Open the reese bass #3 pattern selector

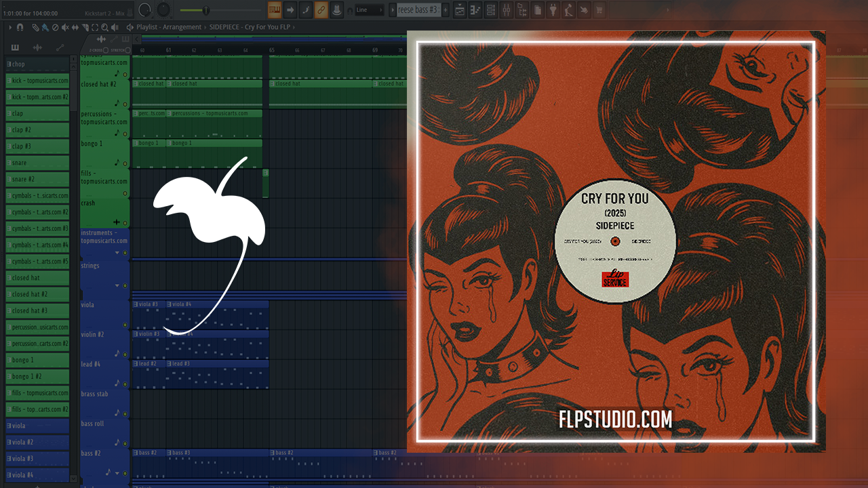(418, 10)
